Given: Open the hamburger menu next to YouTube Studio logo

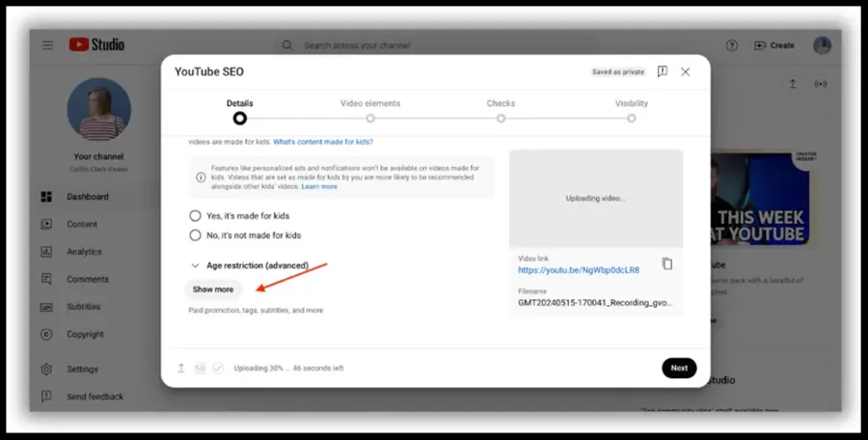Looking at the screenshot, I should [x=47, y=45].
